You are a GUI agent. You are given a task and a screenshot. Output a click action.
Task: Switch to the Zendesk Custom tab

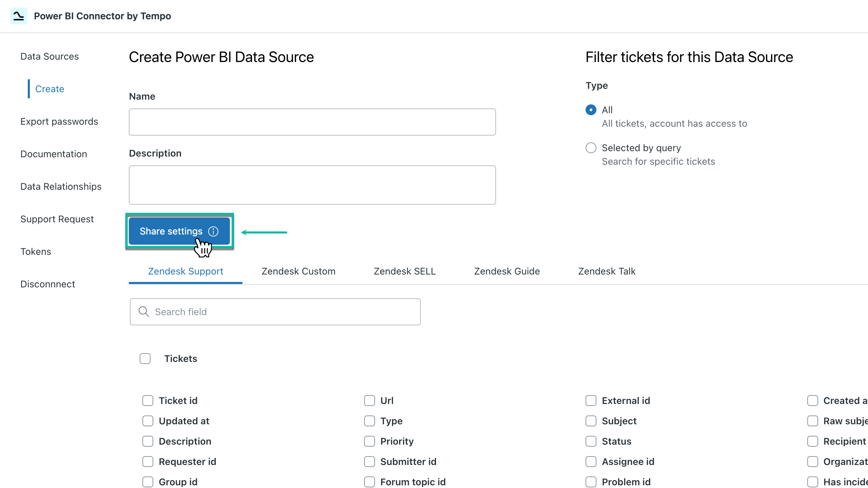coord(298,271)
